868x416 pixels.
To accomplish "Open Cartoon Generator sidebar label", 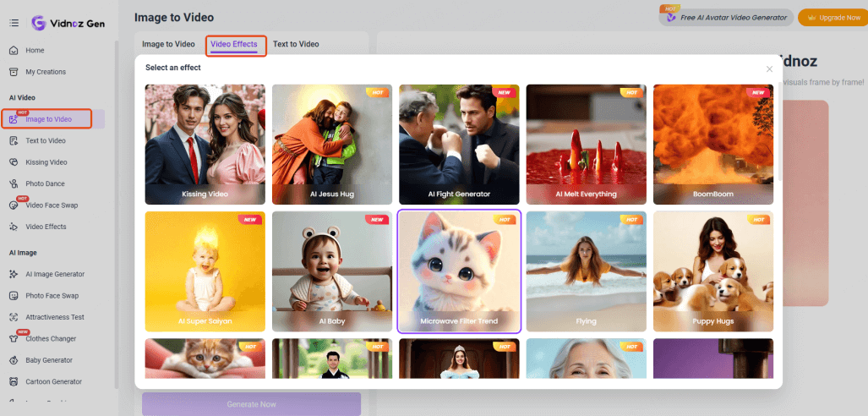I will [54, 381].
